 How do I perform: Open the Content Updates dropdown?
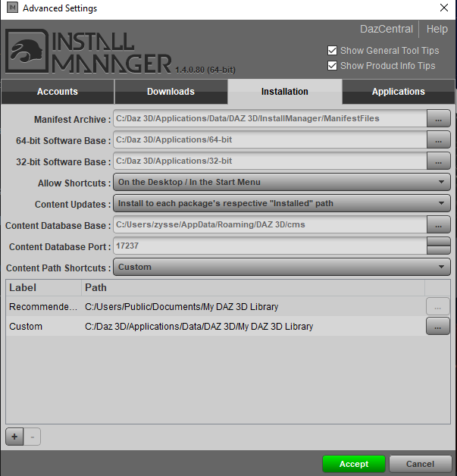pos(282,203)
